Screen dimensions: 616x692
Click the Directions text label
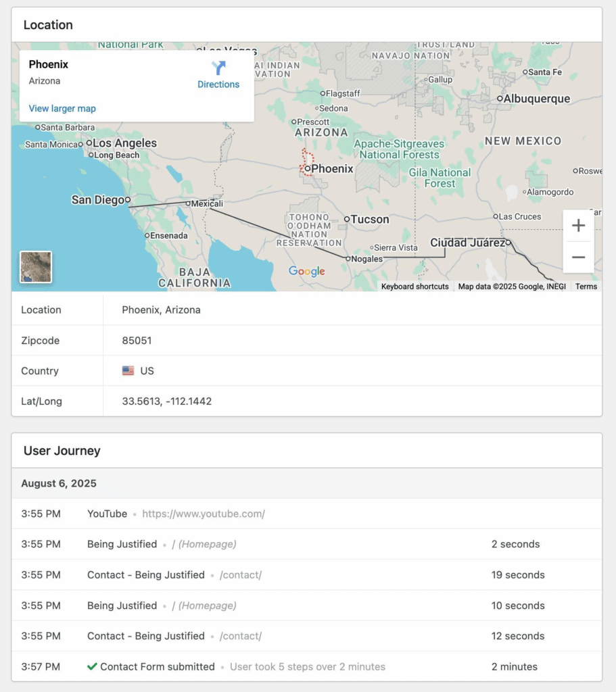tap(218, 84)
